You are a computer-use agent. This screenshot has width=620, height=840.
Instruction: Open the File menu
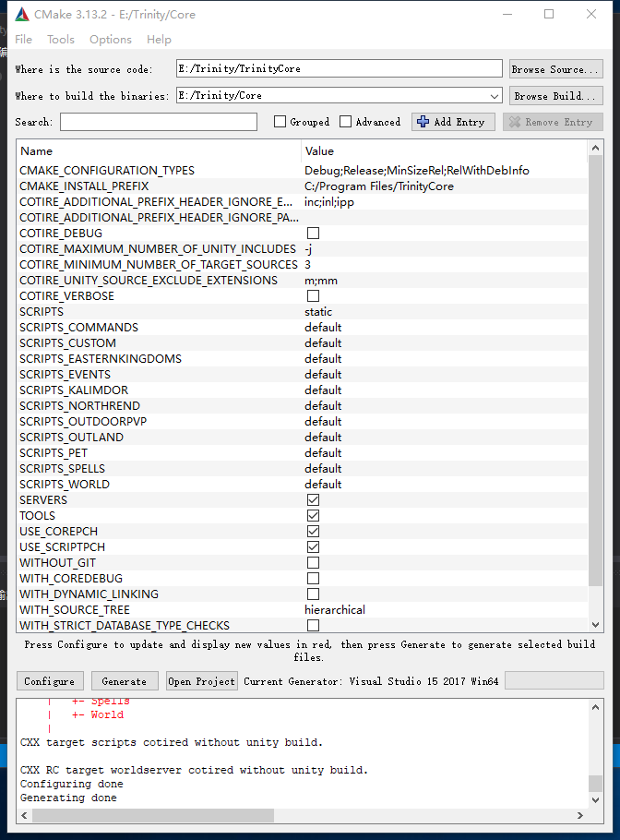[x=24, y=40]
